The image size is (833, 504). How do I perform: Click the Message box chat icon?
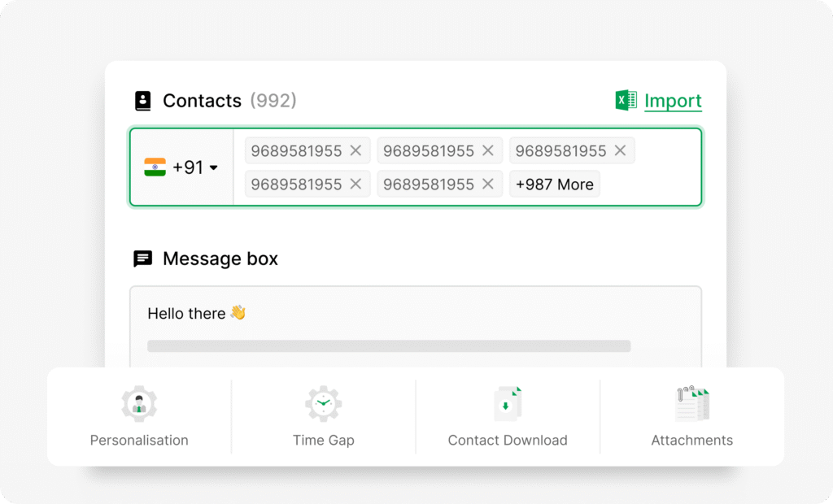pyautogui.click(x=142, y=259)
